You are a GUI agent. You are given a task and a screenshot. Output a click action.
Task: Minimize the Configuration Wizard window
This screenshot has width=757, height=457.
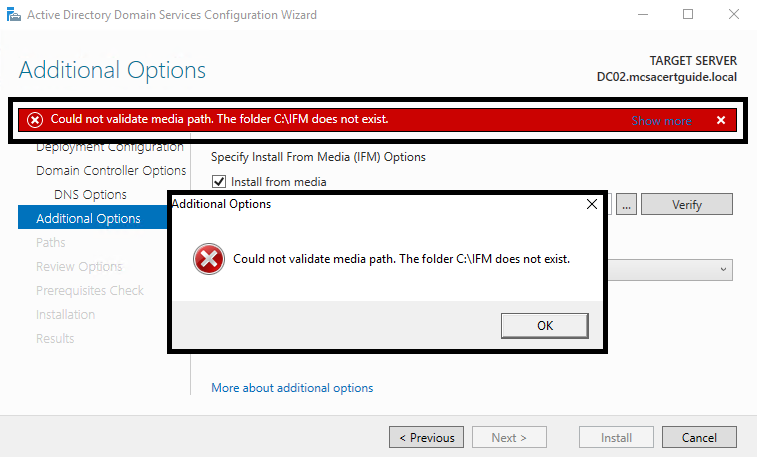[643, 14]
